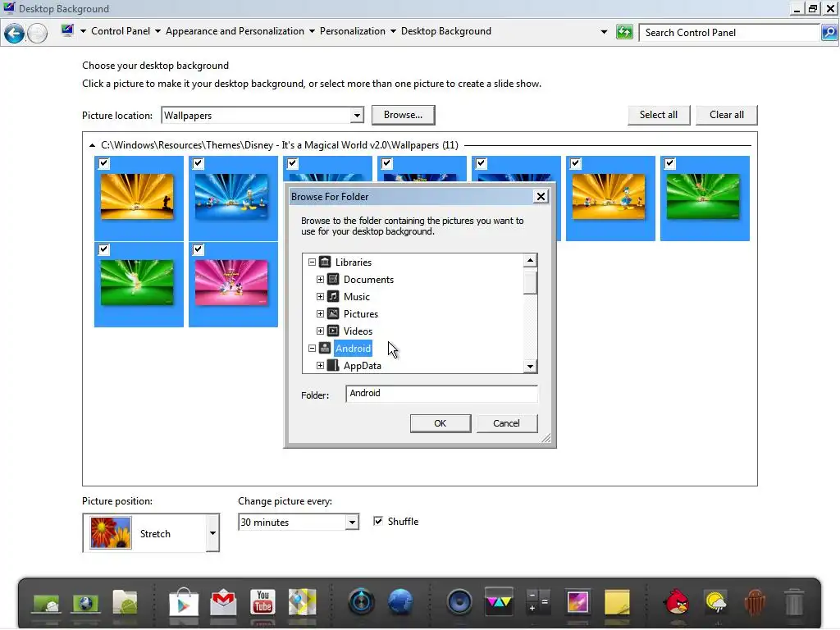The width and height of the screenshot is (840, 630).
Task: Open the Play Store dock icon
Action: point(184,602)
